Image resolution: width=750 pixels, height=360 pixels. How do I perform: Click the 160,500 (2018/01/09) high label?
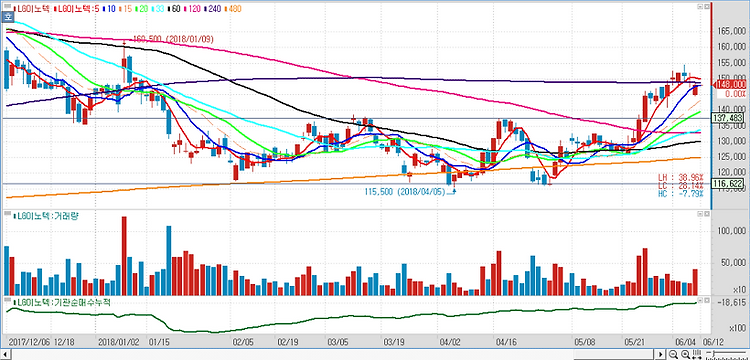[x=173, y=39]
